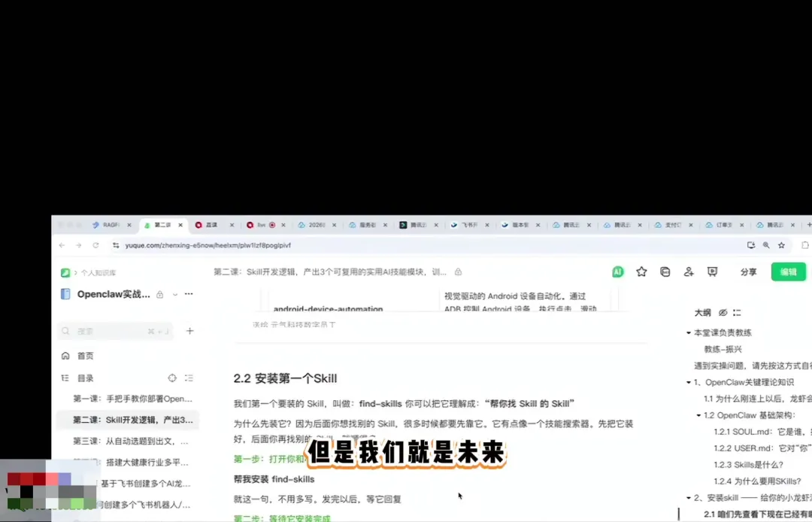Viewport: 812px width, 522px height.
Task: Jump to 1.2.3 Skills是什么? outline item
Action: point(748,465)
